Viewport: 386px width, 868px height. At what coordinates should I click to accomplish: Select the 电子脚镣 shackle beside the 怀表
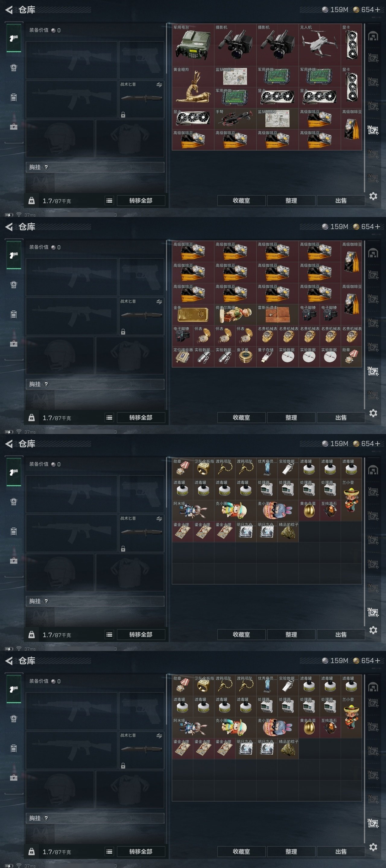pos(182,335)
